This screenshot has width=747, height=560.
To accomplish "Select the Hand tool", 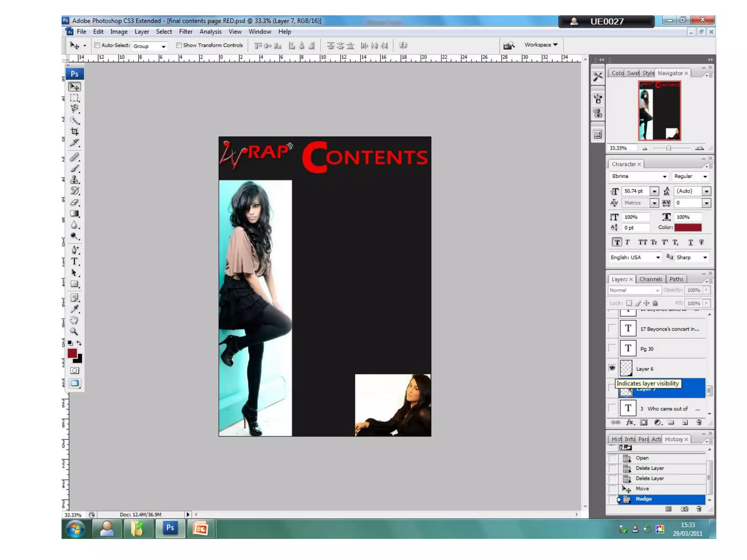I will pyautogui.click(x=74, y=320).
